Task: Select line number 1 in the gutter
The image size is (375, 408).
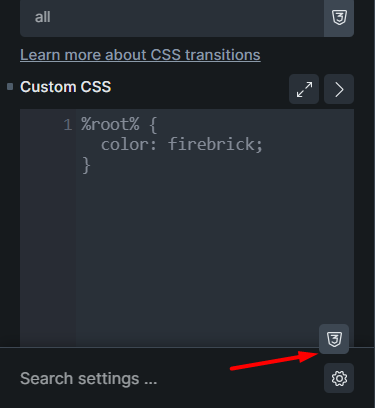Action: pyautogui.click(x=68, y=125)
